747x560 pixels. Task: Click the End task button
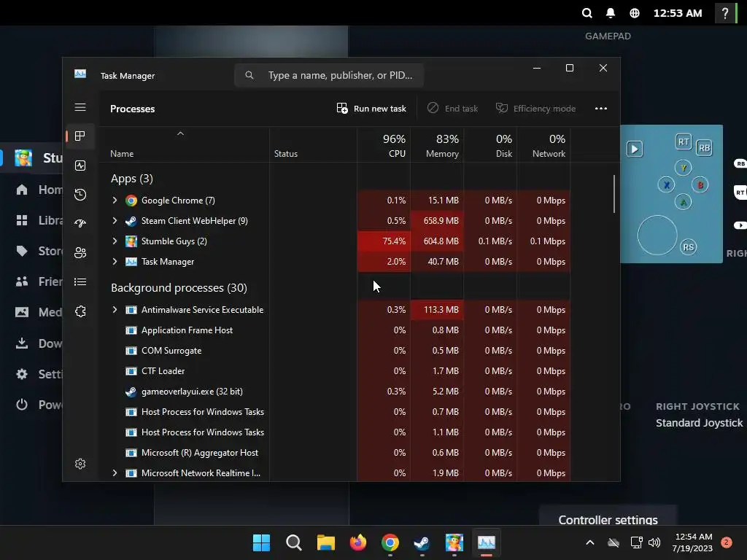coord(452,109)
